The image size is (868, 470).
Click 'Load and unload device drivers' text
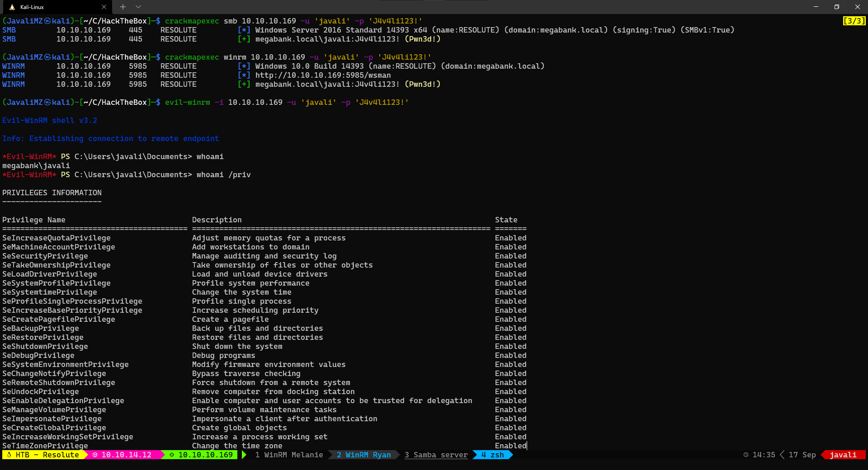click(259, 274)
